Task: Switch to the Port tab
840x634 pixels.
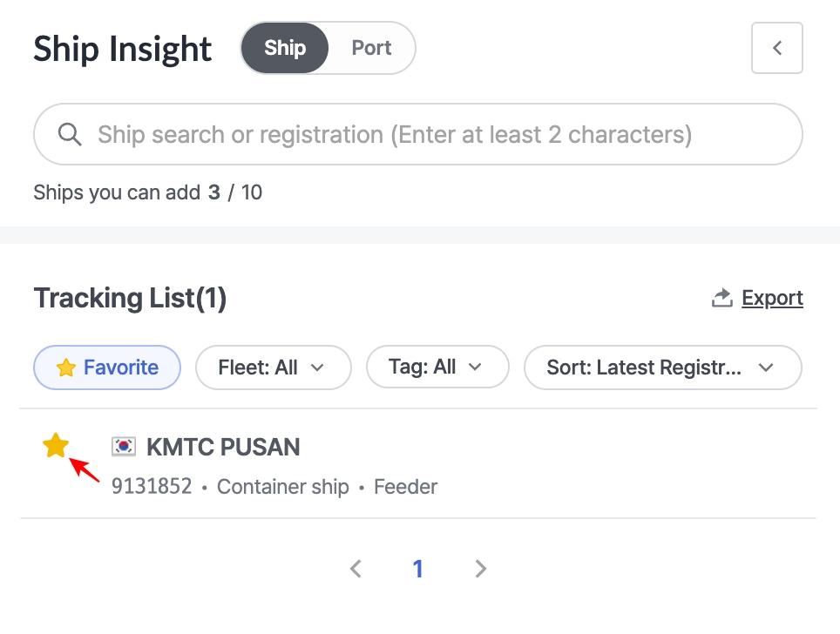Action: tap(371, 48)
